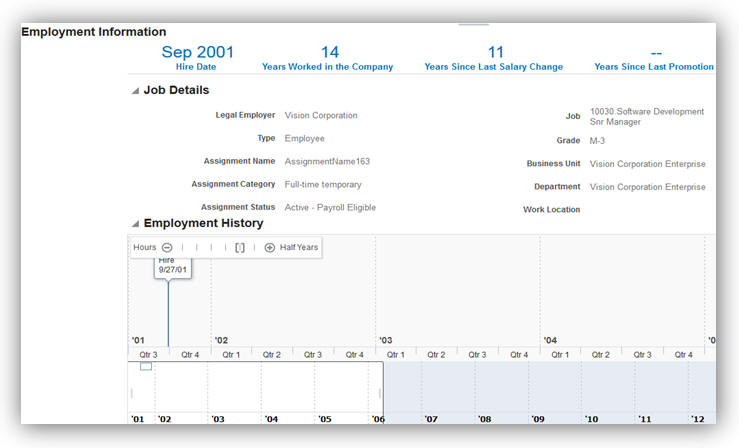
Task: Click '04 in the overview timeline
Action: (271, 419)
